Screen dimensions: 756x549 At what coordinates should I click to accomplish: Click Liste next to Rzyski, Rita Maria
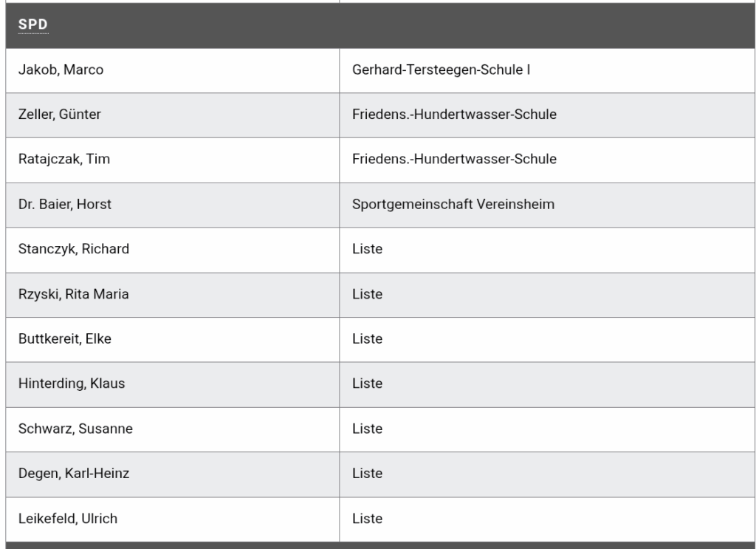pyautogui.click(x=368, y=294)
